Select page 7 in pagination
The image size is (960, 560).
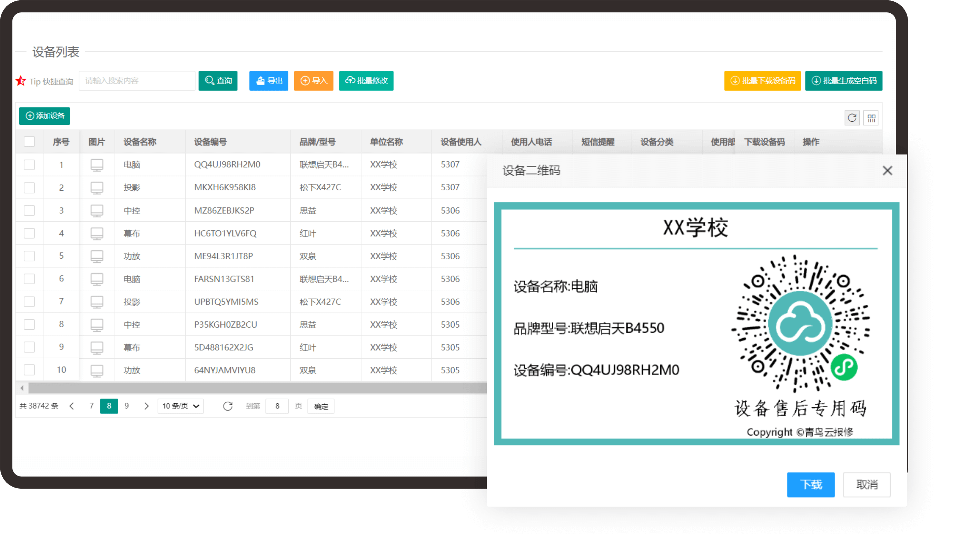(91, 406)
